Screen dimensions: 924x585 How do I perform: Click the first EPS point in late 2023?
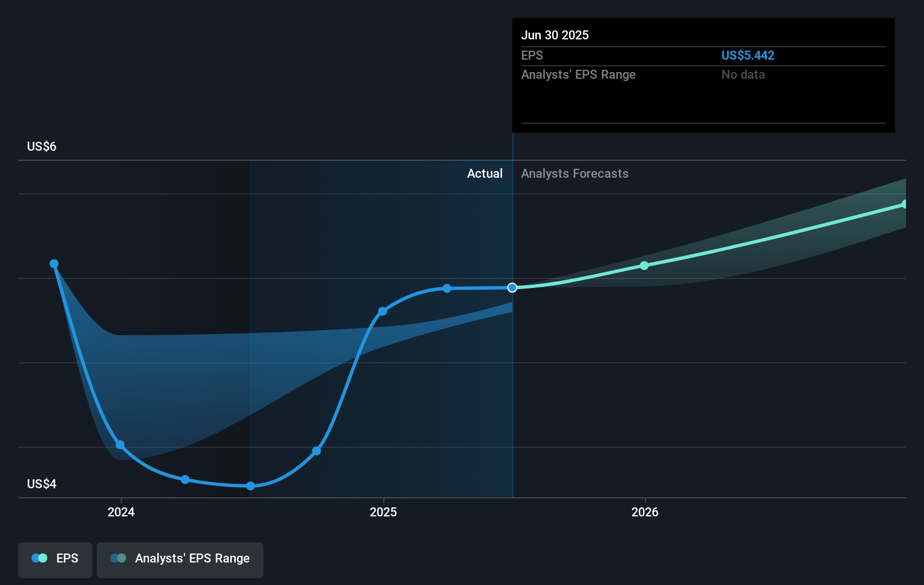[x=54, y=264]
